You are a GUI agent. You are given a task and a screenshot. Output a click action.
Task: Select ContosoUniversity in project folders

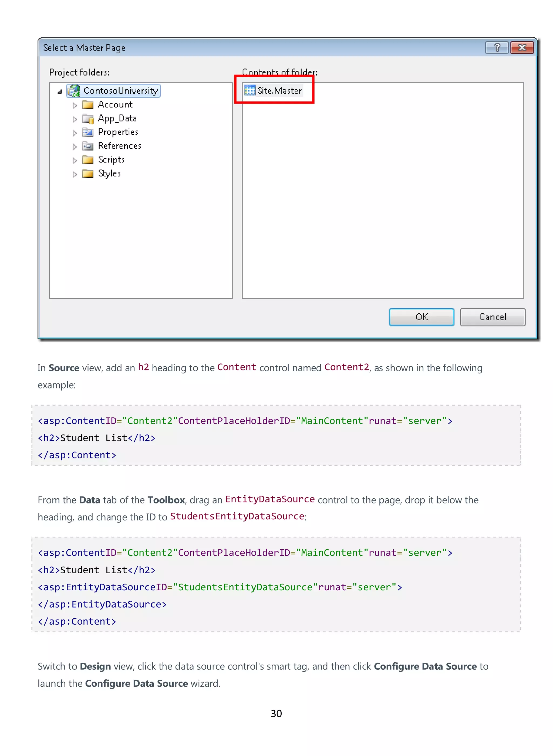(x=120, y=91)
